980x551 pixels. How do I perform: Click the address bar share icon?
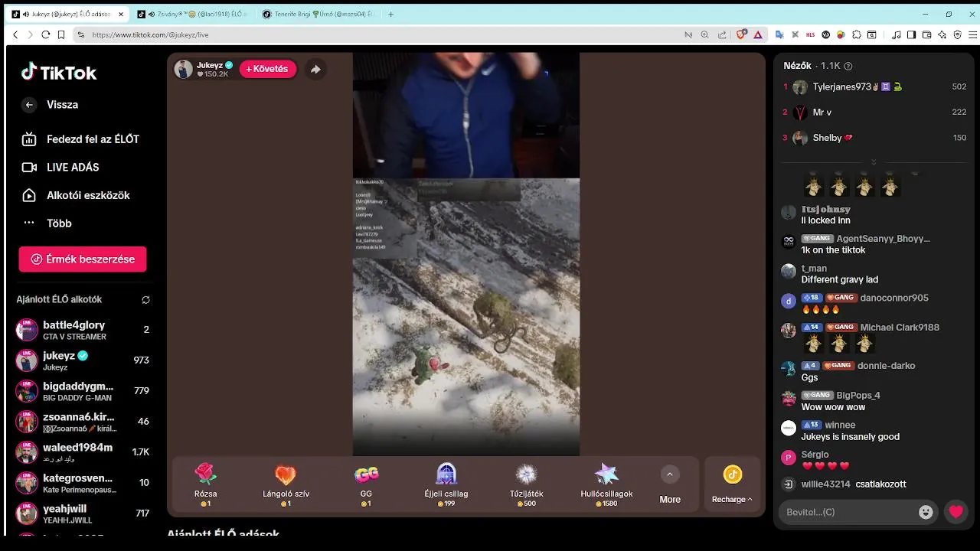pyautogui.click(x=722, y=34)
